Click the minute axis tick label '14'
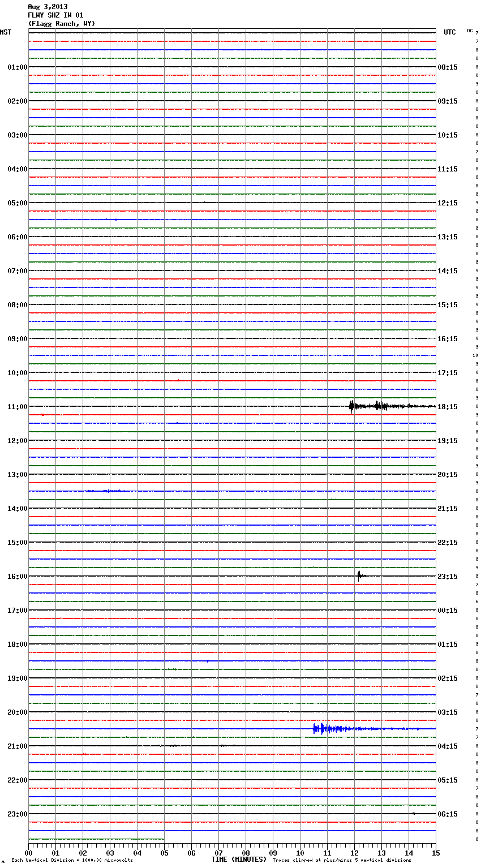The image size is (481, 868). pyautogui.click(x=409, y=853)
